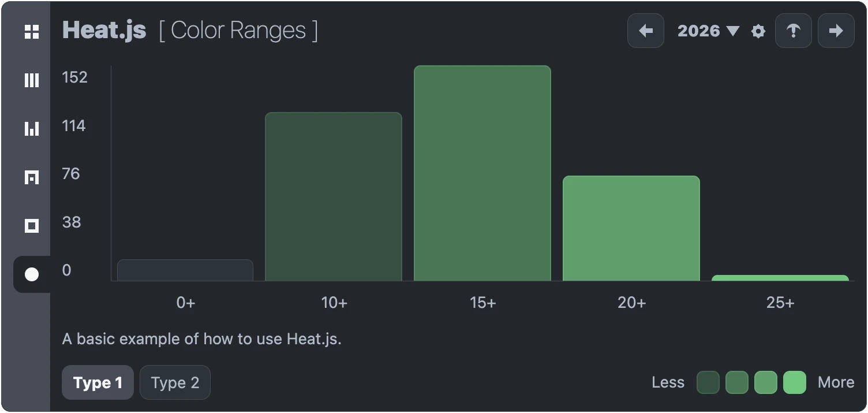Toggle the second green legend swatch

[x=736, y=382]
